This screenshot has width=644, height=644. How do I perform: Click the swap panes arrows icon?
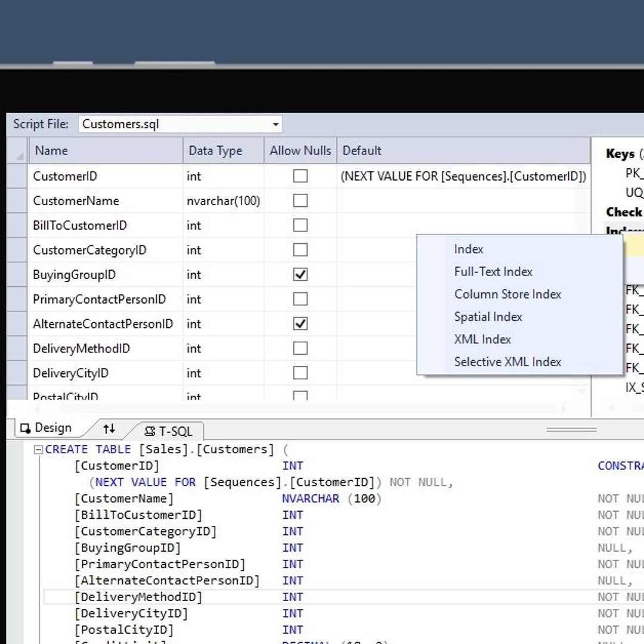point(109,429)
